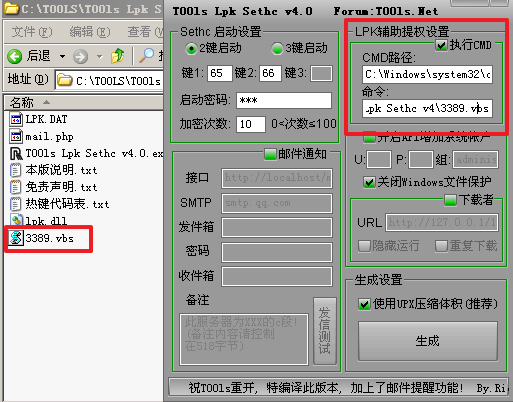Click the 密码 field under 邮件通知

click(x=277, y=252)
